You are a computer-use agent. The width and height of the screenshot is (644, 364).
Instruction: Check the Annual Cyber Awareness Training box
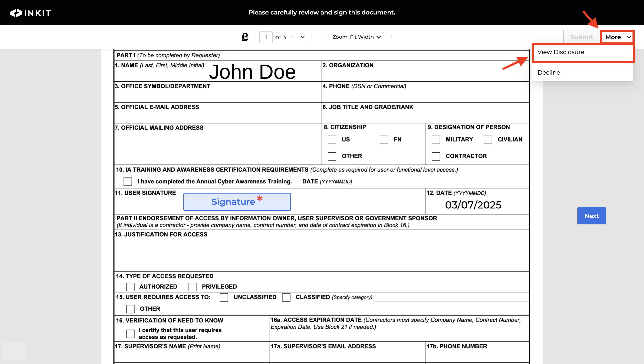[x=128, y=181]
